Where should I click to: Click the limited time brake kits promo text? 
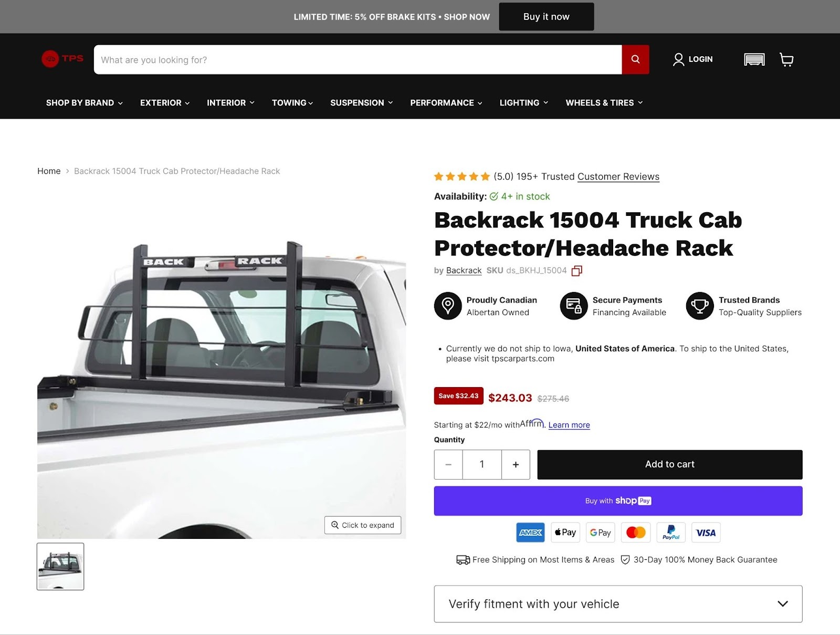coord(392,17)
